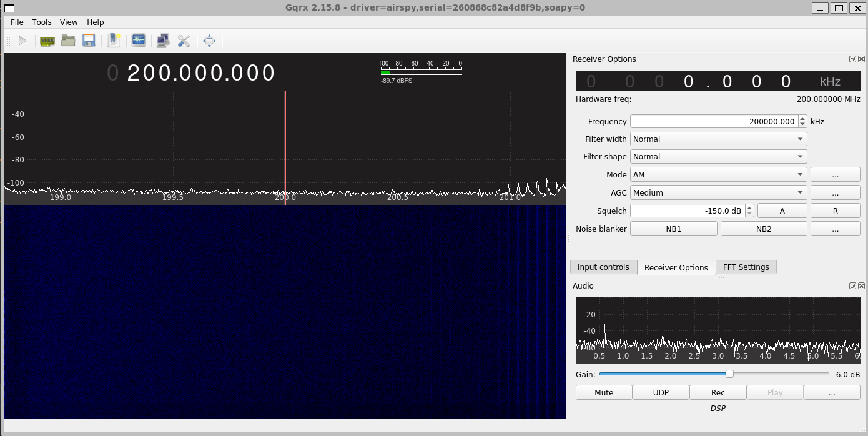
Task: Open audio spectrum monitor icon with waveform screen
Action: (139, 41)
